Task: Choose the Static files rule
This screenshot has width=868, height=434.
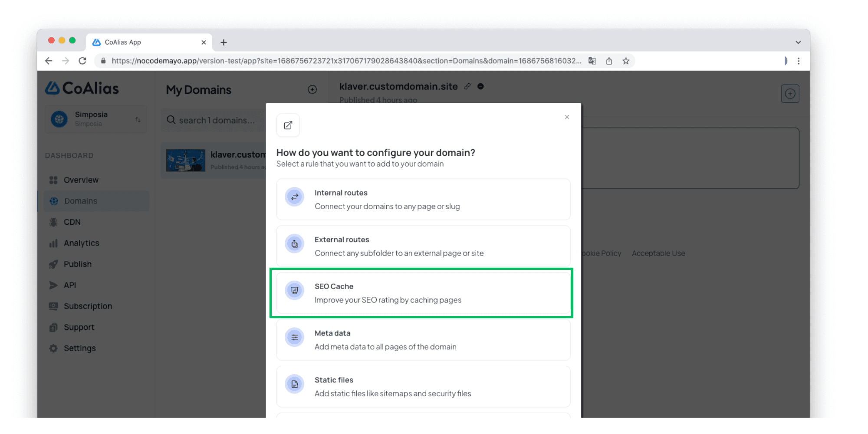Action: (x=423, y=387)
